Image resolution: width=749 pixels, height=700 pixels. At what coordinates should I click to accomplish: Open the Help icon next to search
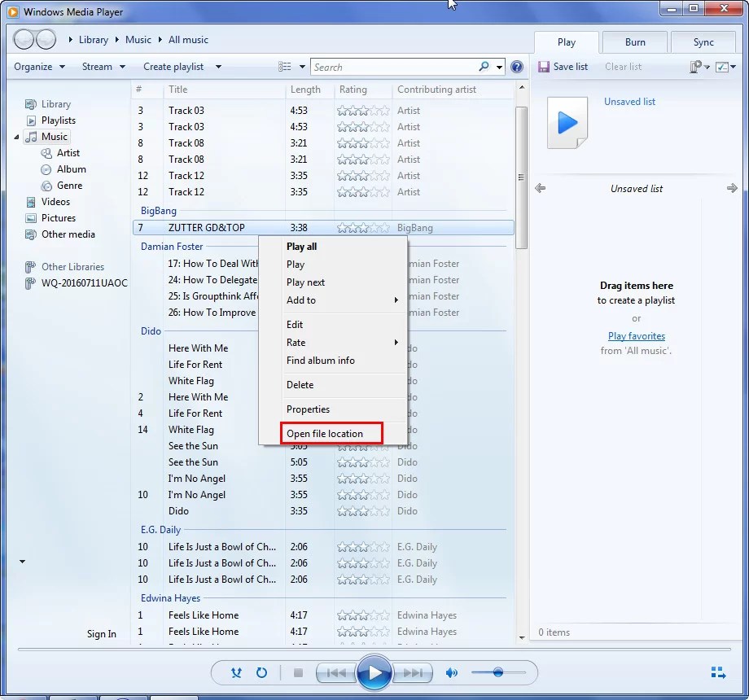pos(517,66)
